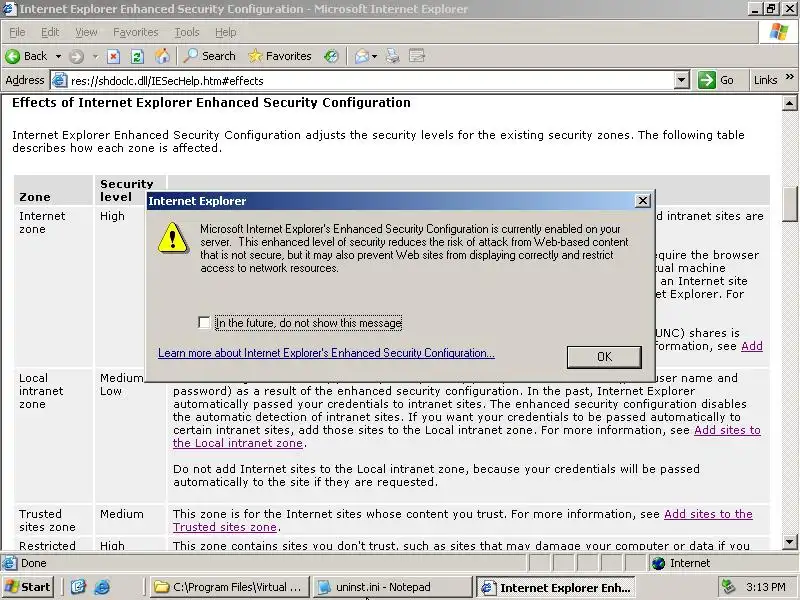Screen dimensions: 800x600
Task: Open the Favorites pane from the toolbar
Action: [x=280, y=56]
